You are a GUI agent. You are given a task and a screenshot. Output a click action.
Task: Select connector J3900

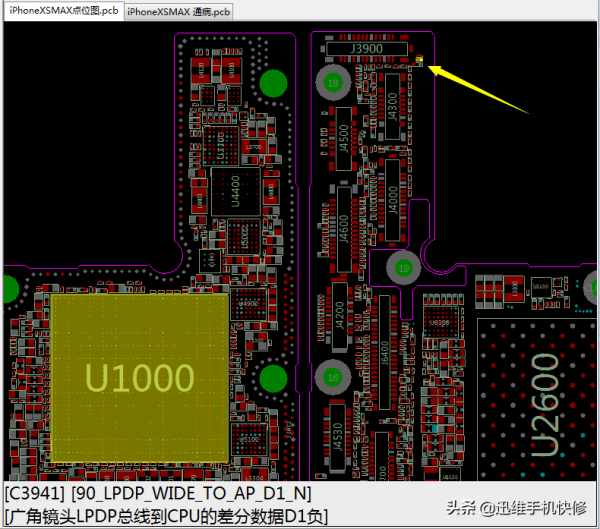click(x=368, y=47)
